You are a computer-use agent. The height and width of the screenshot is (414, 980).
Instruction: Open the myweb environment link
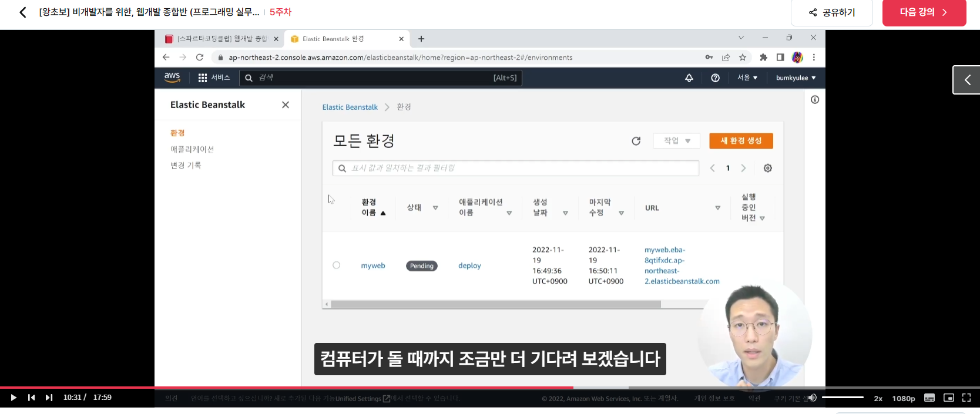tap(373, 265)
